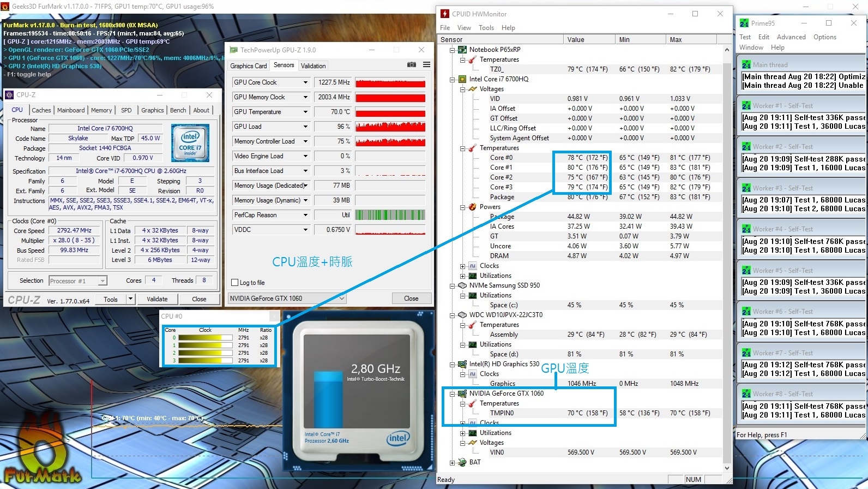The height and width of the screenshot is (489, 868).
Task: Switch to the Mainboard tab in CPU-Z
Action: [x=71, y=110]
